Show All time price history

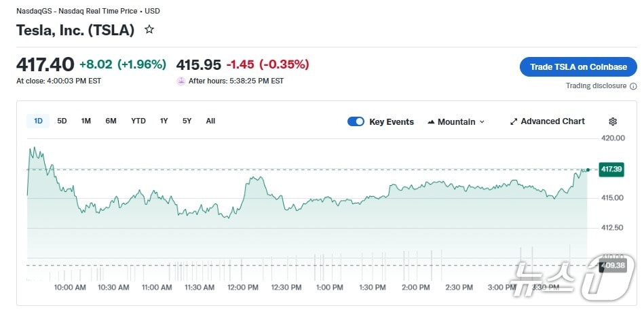[210, 121]
